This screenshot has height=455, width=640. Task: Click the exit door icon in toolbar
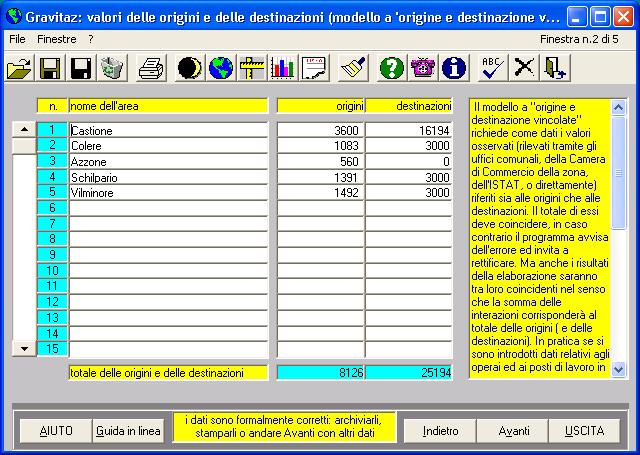(x=555, y=68)
